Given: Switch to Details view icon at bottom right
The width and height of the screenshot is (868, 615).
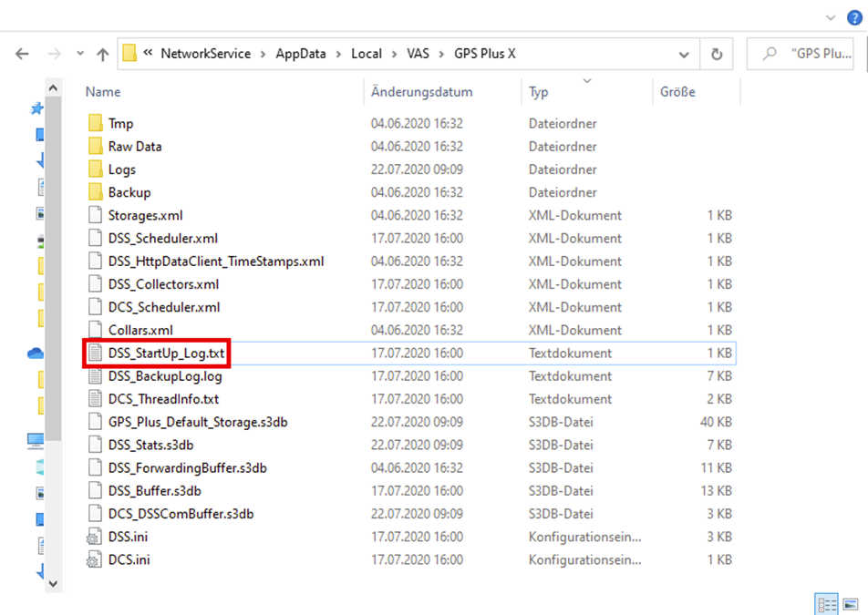Looking at the screenshot, I should (827, 603).
